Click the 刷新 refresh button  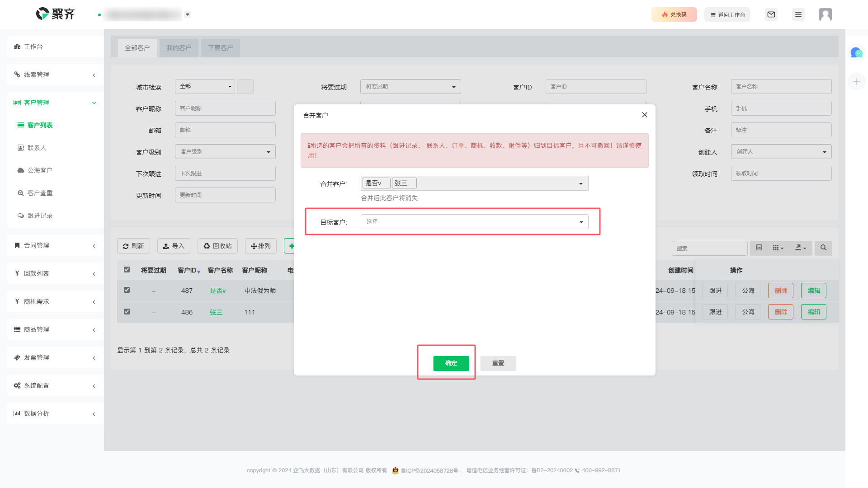(x=133, y=246)
